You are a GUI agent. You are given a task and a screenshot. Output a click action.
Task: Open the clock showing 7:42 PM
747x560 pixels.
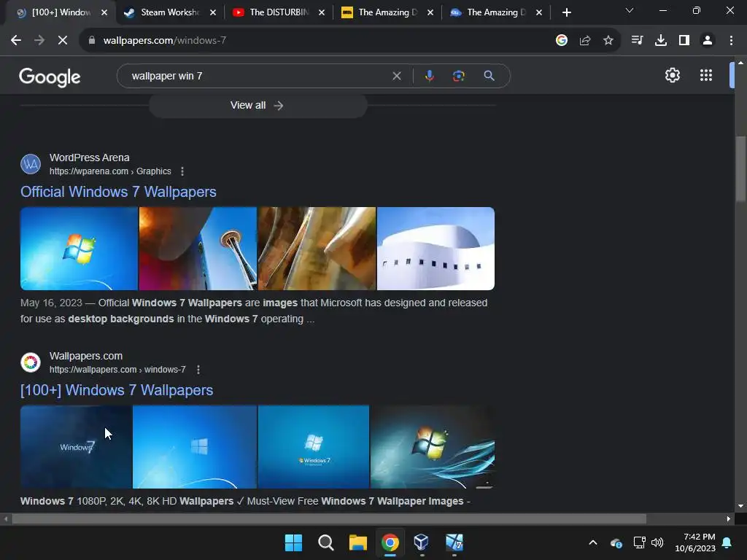[695, 542]
